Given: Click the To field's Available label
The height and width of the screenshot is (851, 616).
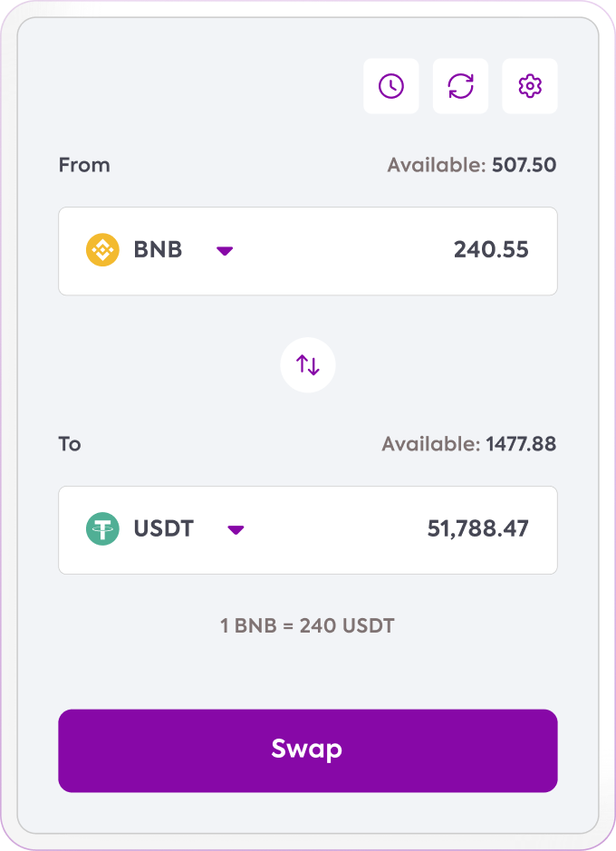Looking at the screenshot, I should click(x=430, y=444).
